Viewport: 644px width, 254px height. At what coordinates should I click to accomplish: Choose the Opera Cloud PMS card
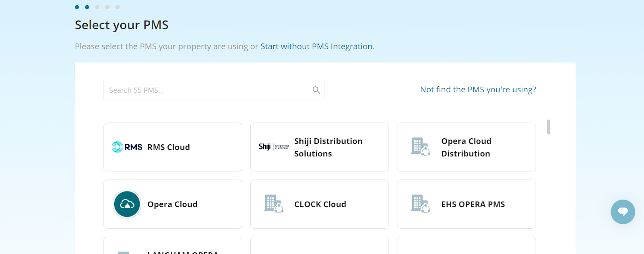coord(173,204)
